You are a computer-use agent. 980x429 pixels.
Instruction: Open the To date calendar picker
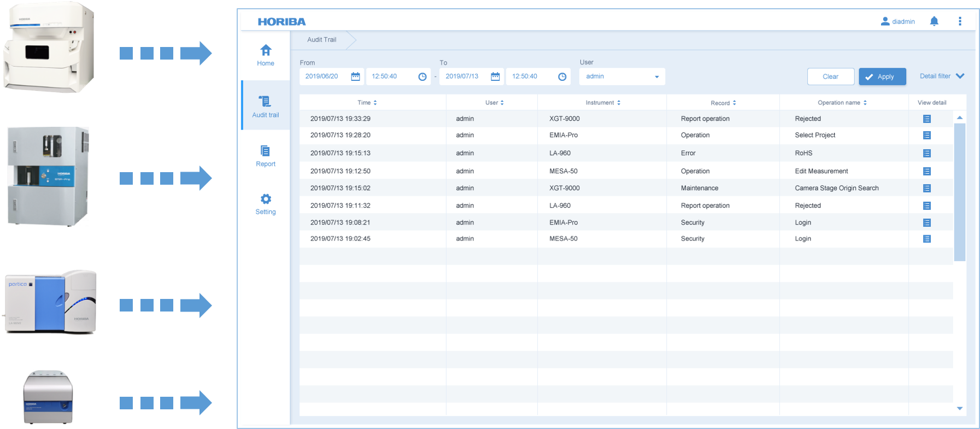point(495,77)
